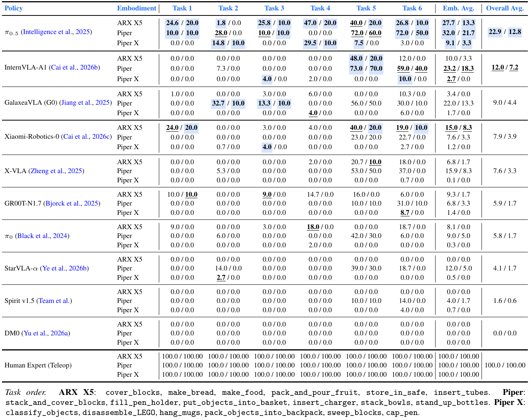The width and height of the screenshot is (531, 420).
Task: Click the cell 24.6 / 20.0
Action: click(182, 23)
